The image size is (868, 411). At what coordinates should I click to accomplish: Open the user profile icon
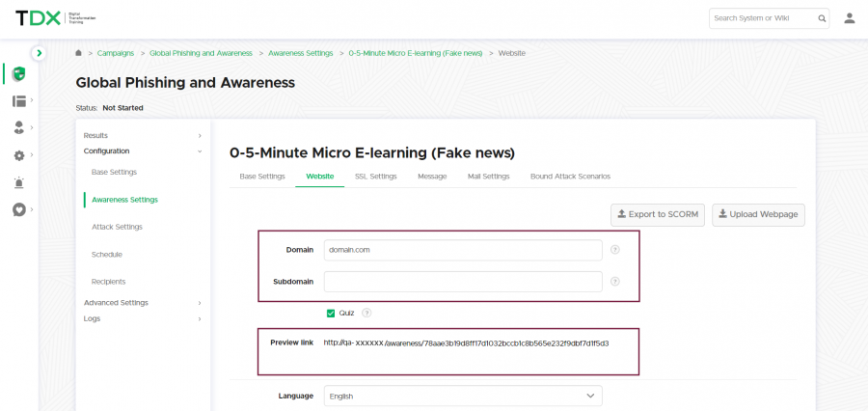850,18
